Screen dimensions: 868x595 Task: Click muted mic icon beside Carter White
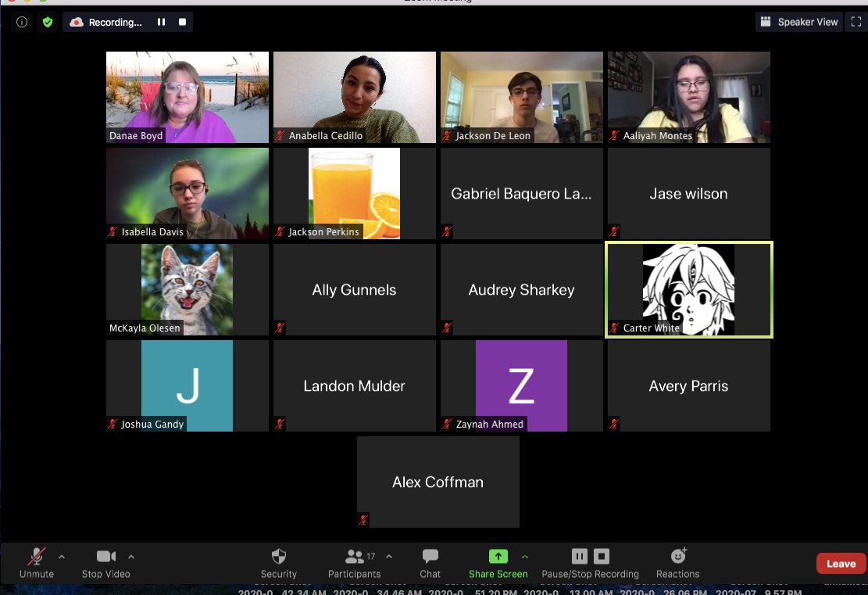click(614, 328)
